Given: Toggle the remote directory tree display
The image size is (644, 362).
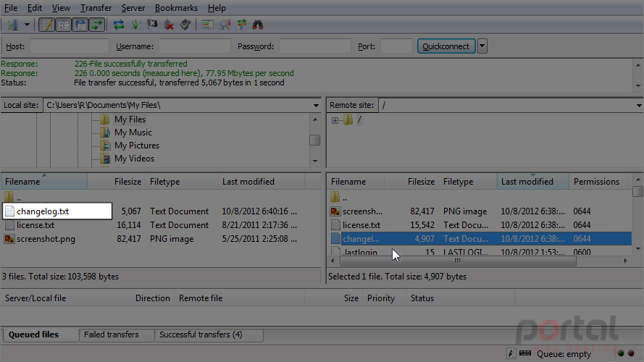Looking at the screenshot, I should (x=80, y=25).
